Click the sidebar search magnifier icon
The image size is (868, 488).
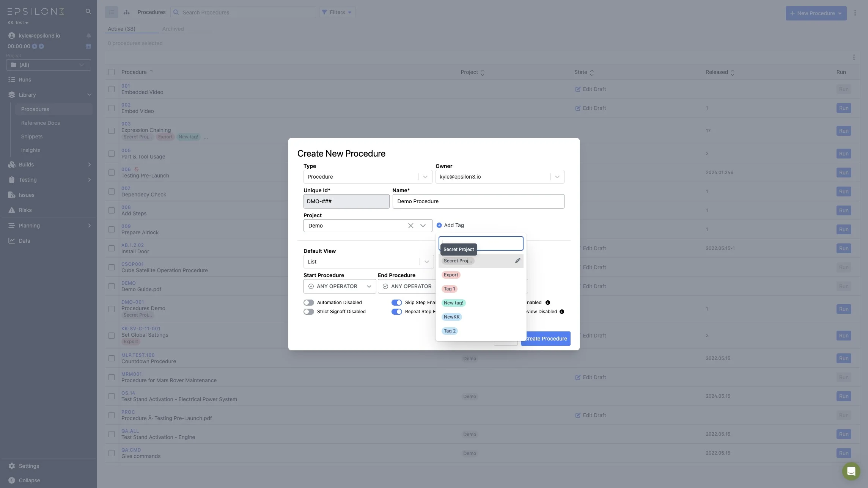click(88, 11)
